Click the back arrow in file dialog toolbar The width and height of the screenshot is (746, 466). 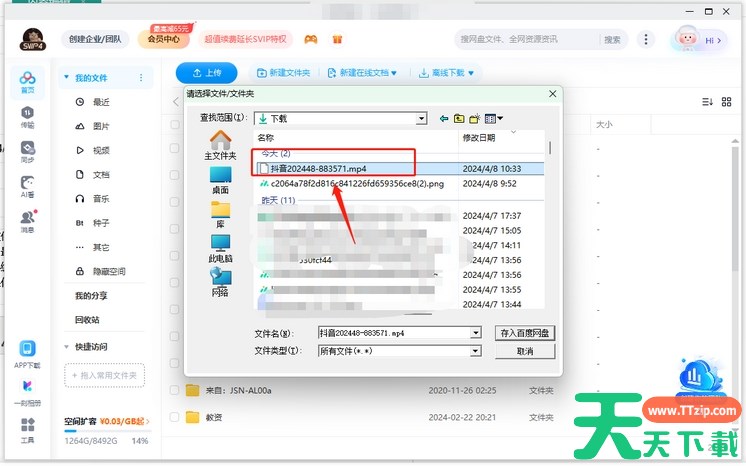point(444,118)
